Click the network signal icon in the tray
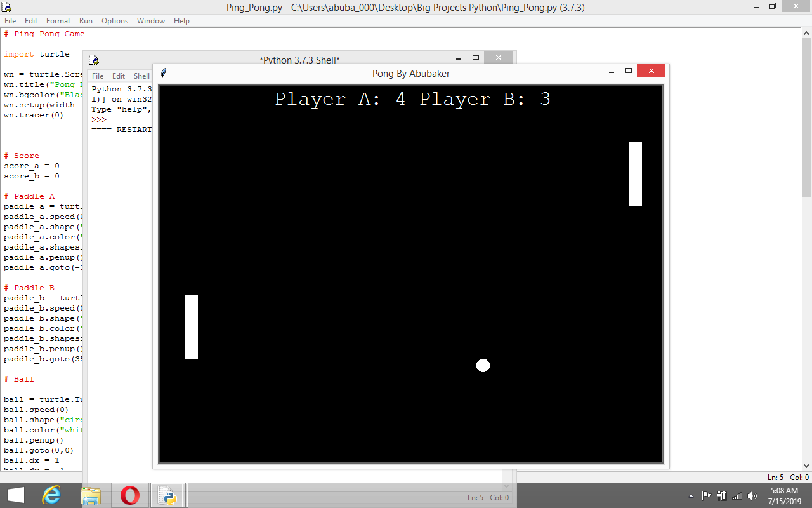The height and width of the screenshot is (508, 812). 737,495
